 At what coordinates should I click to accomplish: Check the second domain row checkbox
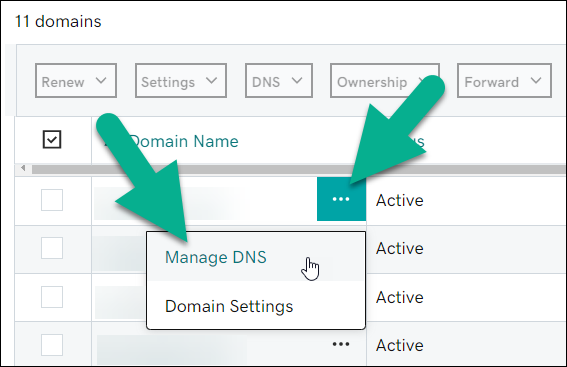(x=52, y=248)
